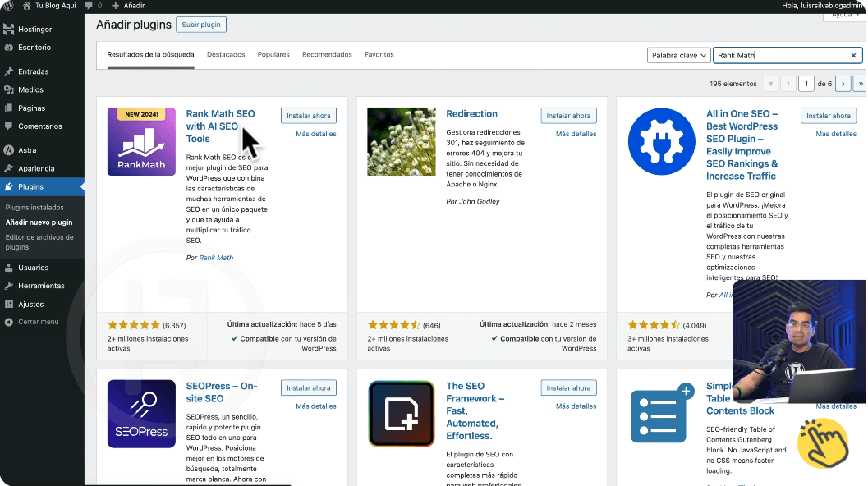868x486 pixels.
Task: Click the Rank Math (6.357) rating stars
Action: point(133,325)
